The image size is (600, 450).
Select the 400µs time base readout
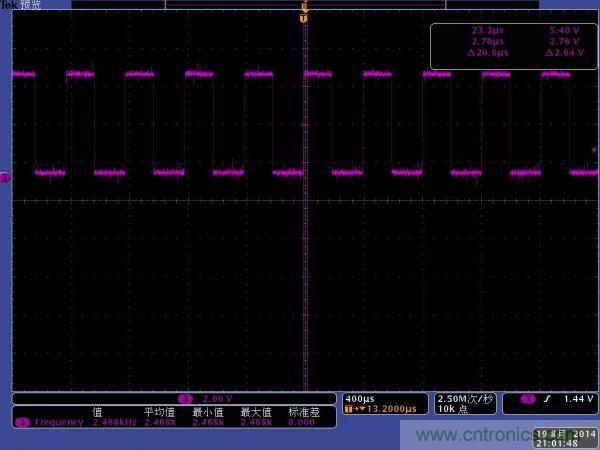[360, 398]
